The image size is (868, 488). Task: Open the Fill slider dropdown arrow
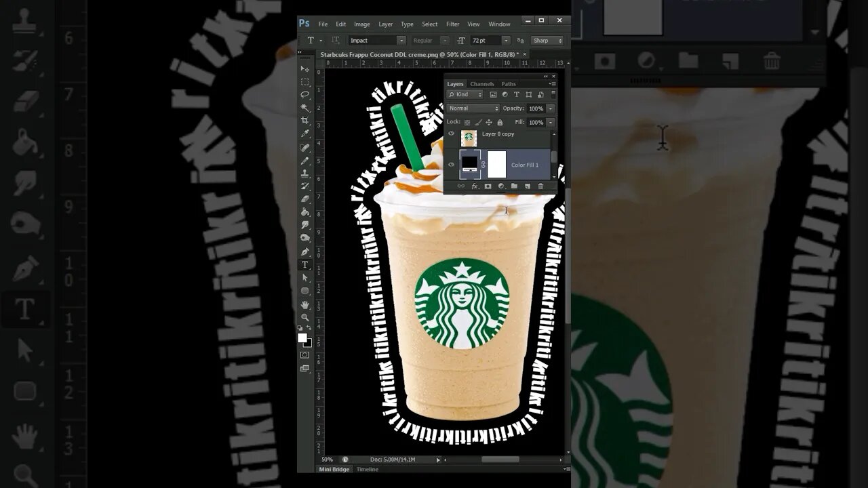click(551, 123)
